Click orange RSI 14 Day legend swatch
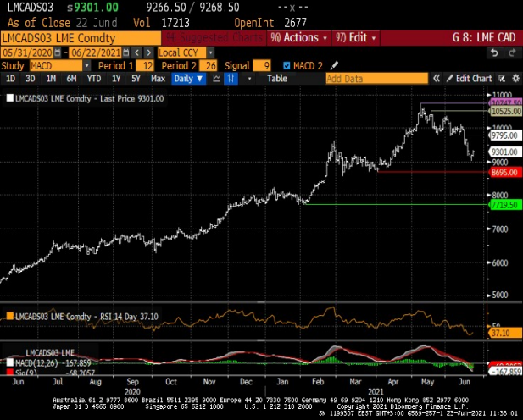This screenshot has width=523, height=420. click(9, 316)
